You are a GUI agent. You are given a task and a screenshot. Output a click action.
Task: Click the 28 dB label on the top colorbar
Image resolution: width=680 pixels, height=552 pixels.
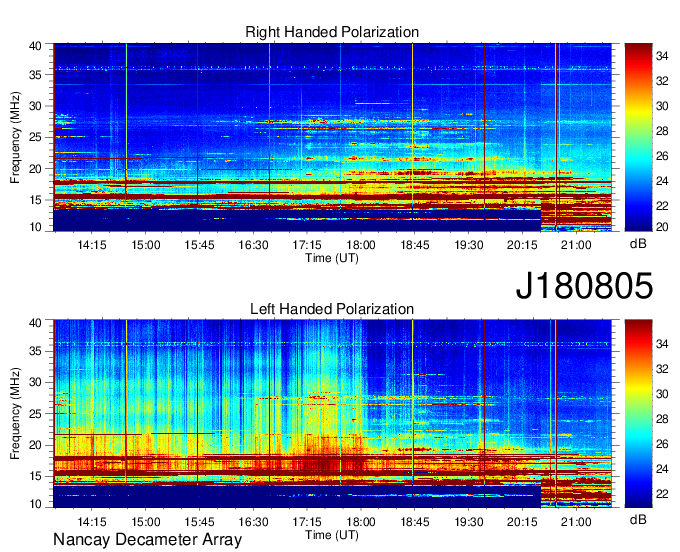pyautogui.click(x=662, y=131)
